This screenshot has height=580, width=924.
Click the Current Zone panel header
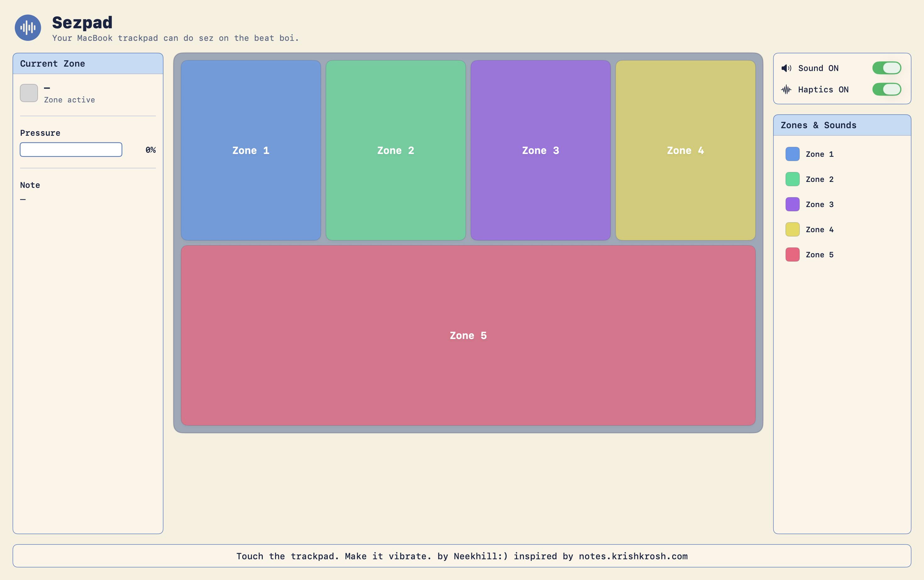click(88, 64)
